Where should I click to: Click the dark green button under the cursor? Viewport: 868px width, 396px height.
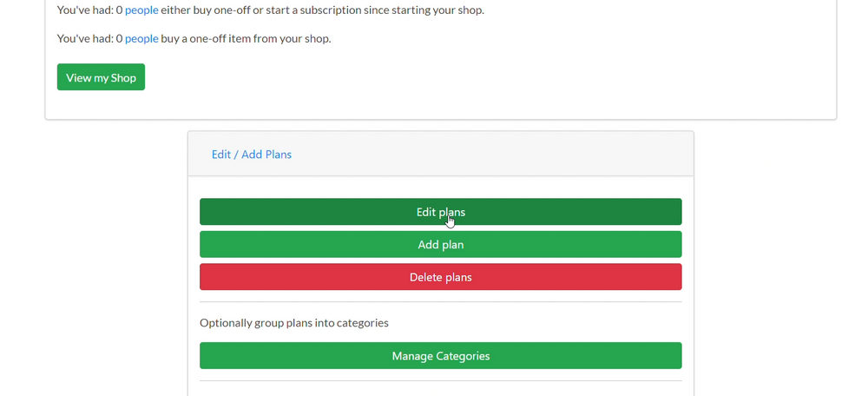[441, 212]
